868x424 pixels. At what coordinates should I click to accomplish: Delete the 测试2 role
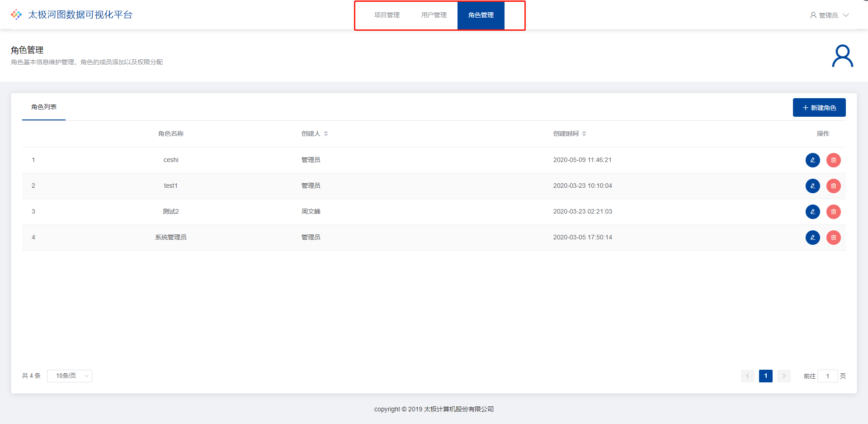tap(833, 212)
